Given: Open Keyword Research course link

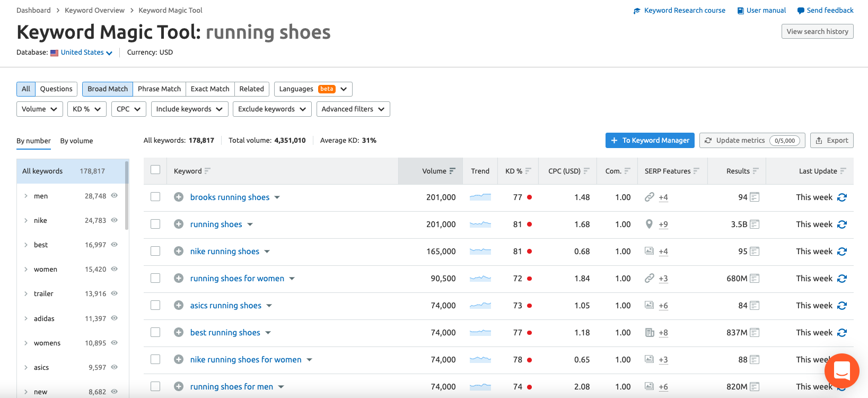Looking at the screenshot, I should tap(679, 10).
